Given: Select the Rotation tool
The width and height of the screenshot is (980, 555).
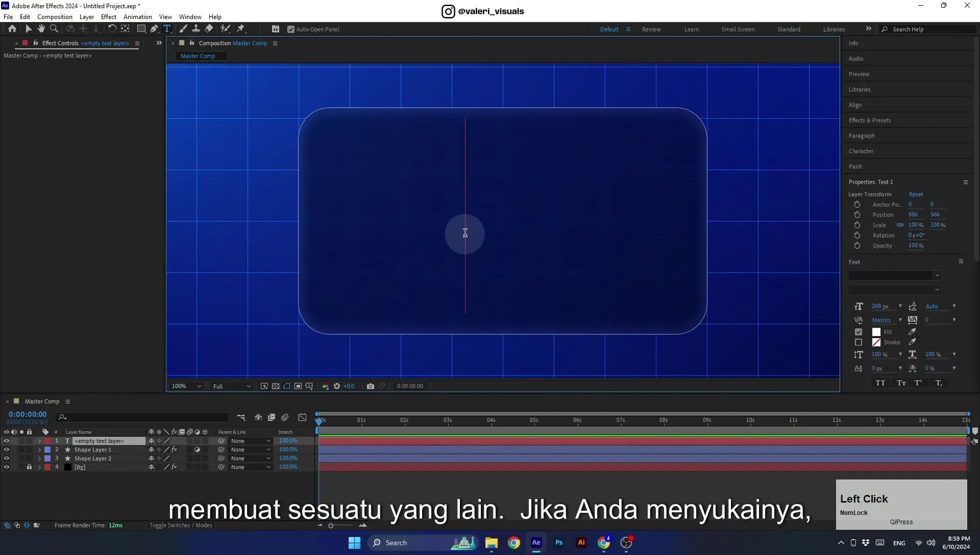Looking at the screenshot, I should point(112,29).
